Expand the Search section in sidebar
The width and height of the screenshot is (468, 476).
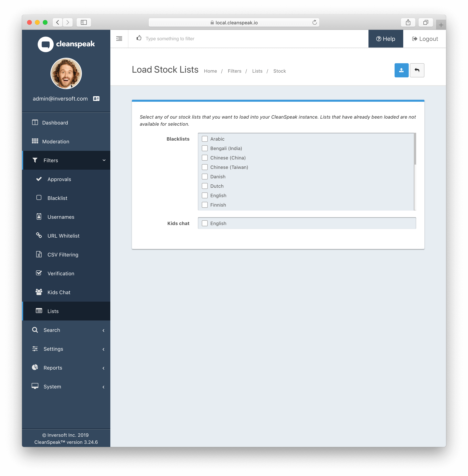(66, 330)
